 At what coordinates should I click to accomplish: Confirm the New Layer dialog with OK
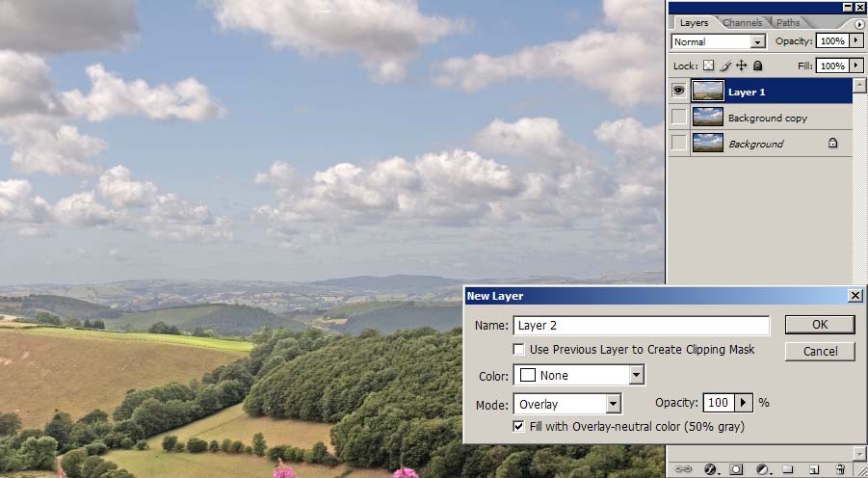click(820, 325)
